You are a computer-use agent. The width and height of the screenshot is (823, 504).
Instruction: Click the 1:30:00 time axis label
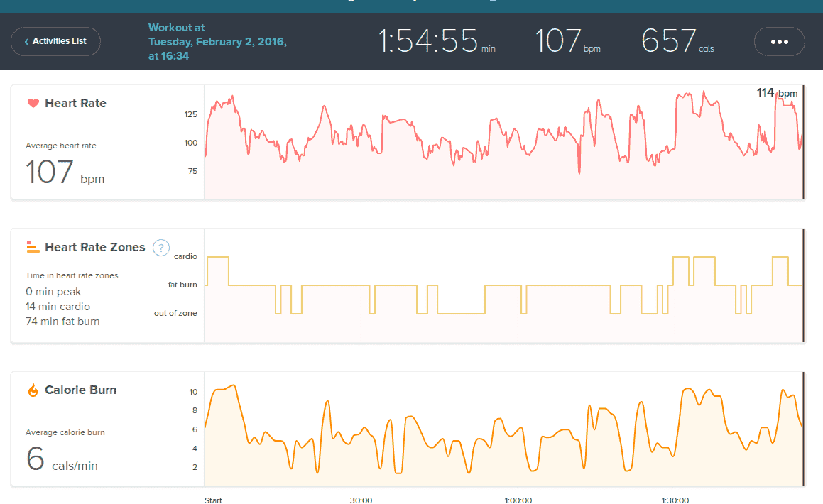[x=674, y=500]
